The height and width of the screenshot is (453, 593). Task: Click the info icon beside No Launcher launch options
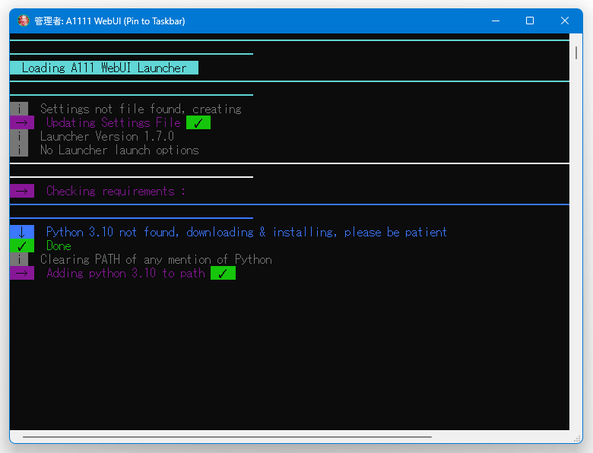[x=19, y=150]
